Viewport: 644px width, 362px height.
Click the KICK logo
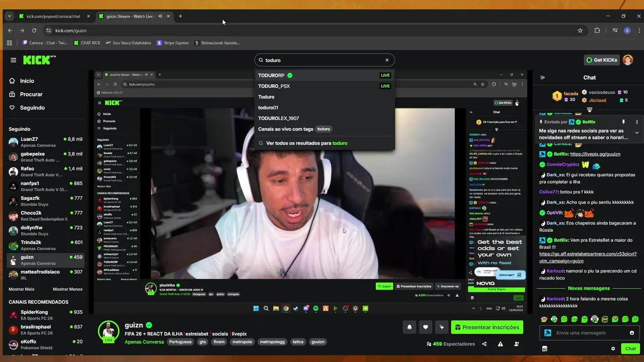coord(39,60)
